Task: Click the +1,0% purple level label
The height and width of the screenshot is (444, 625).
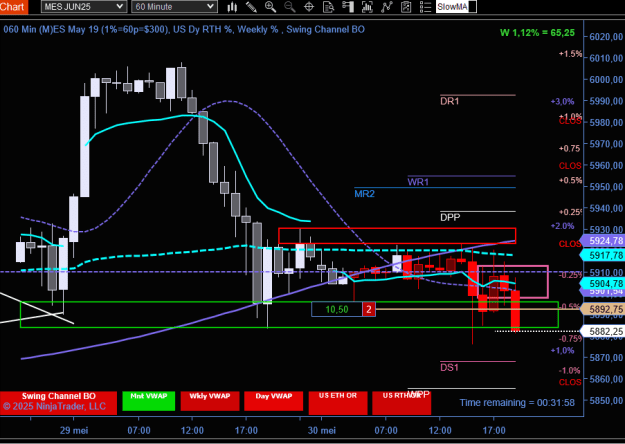Action: (x=562, y=350)
